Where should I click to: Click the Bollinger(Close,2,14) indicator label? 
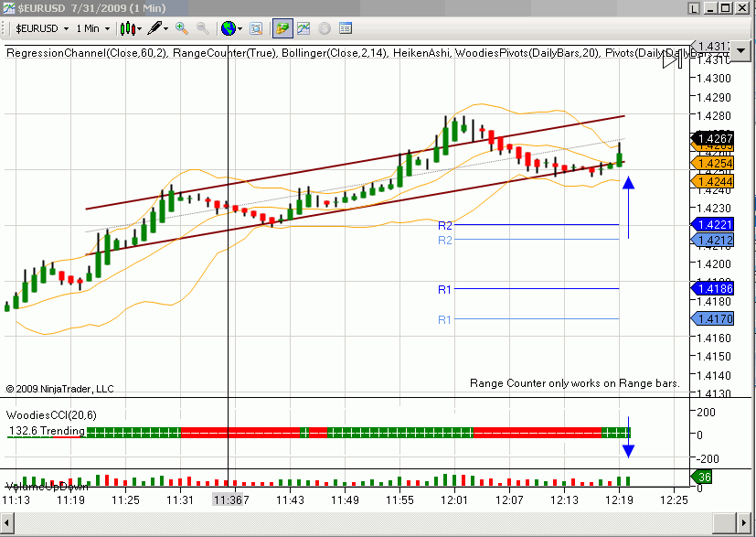pyautogui.click(x=335, y=53)
